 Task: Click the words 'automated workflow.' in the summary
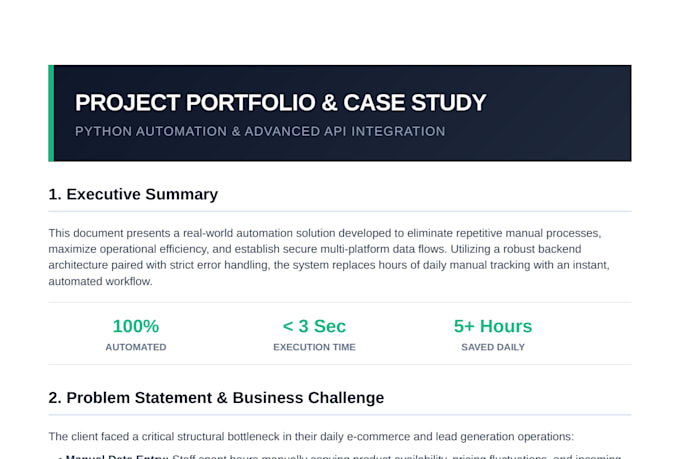(100, 281)
